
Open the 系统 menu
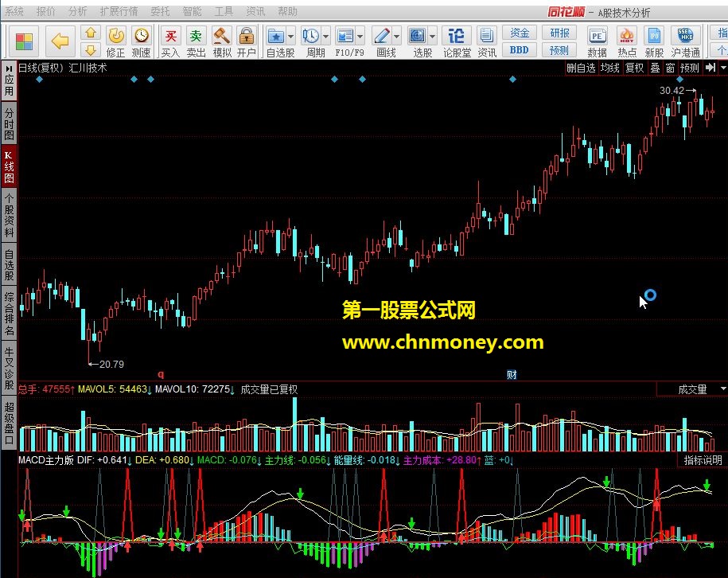14,11
